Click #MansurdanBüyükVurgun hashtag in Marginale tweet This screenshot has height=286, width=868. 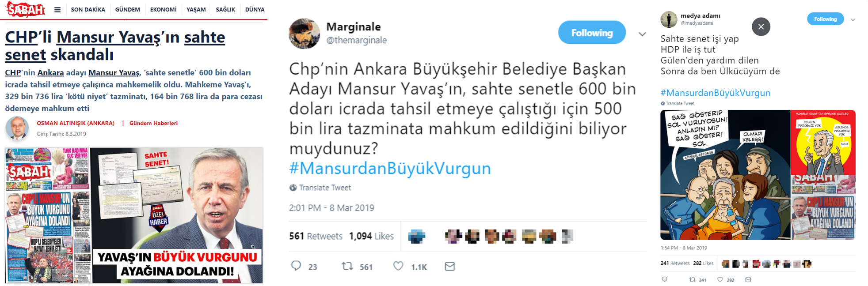pos(390,168)
